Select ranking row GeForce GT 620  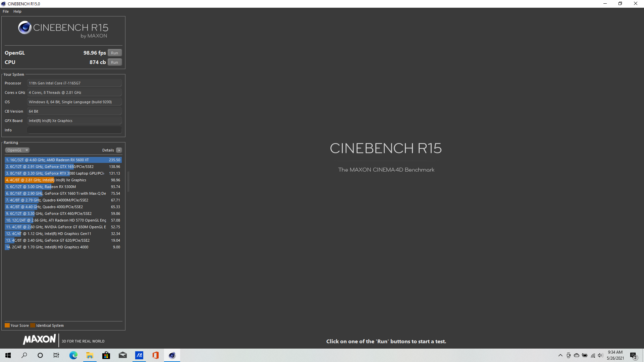[63, 240]
